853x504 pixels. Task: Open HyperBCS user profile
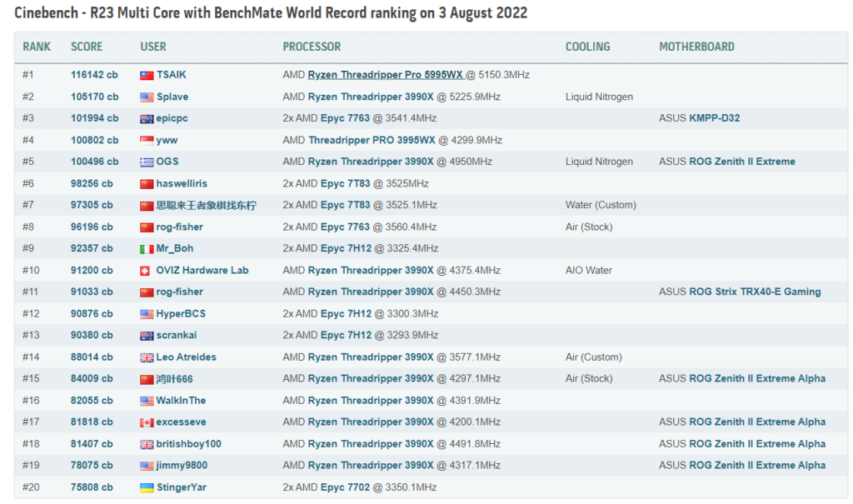tap(181, 313)
